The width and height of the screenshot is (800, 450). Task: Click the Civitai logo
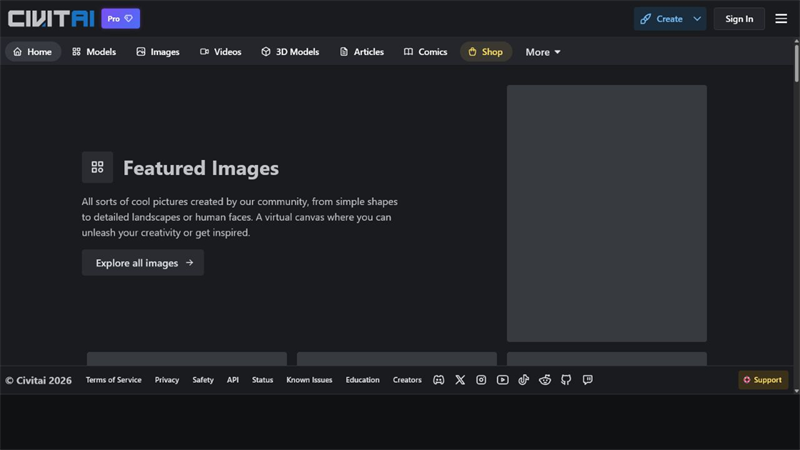tap(51, 19)
